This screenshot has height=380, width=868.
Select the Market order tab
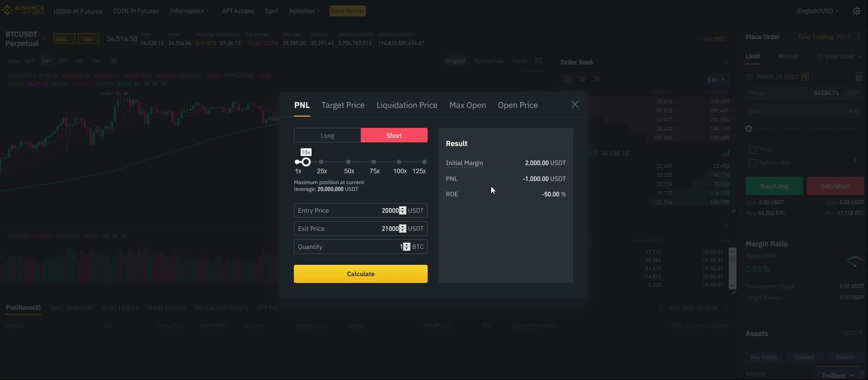(x=788, y=56)
